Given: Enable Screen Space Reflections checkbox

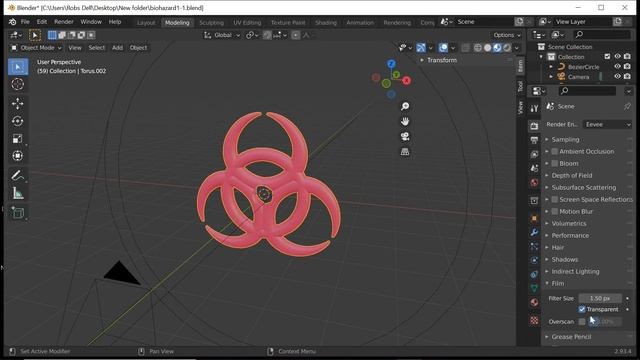Looking at the screenshot, I should click(x=555, y=200).
